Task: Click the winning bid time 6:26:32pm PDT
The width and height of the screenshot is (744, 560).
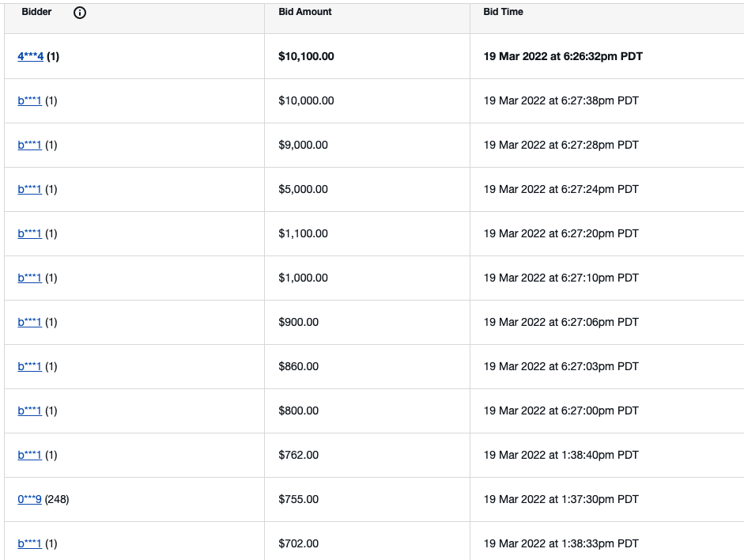Action: (564, 56)
